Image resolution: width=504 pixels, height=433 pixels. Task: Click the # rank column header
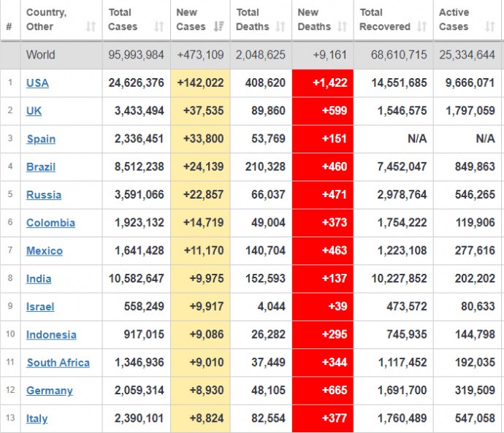[x=9, y=27]
